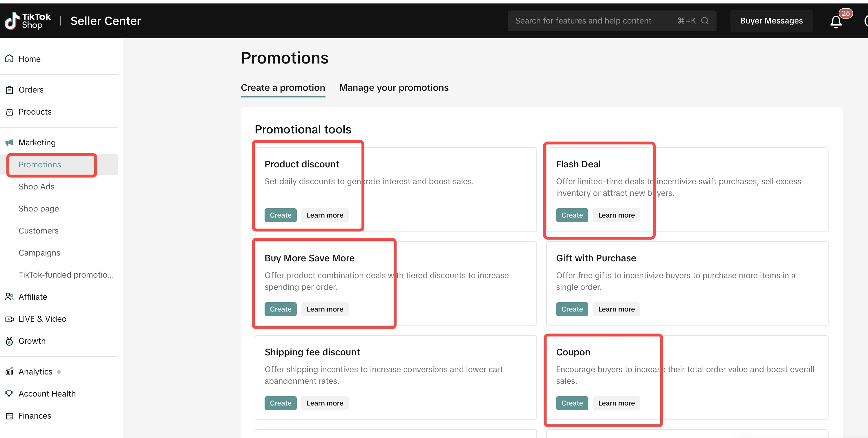Click the Home house icon
Viewport: 868px width, 438px height.
point(10,59)
